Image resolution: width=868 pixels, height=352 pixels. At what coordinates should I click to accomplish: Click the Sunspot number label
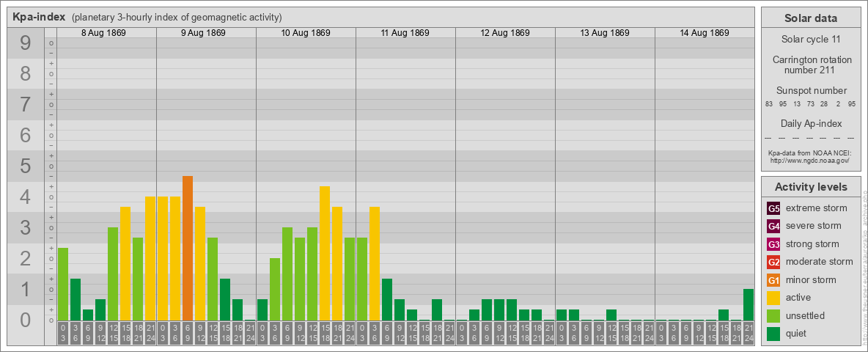click(x=811, y=91)
